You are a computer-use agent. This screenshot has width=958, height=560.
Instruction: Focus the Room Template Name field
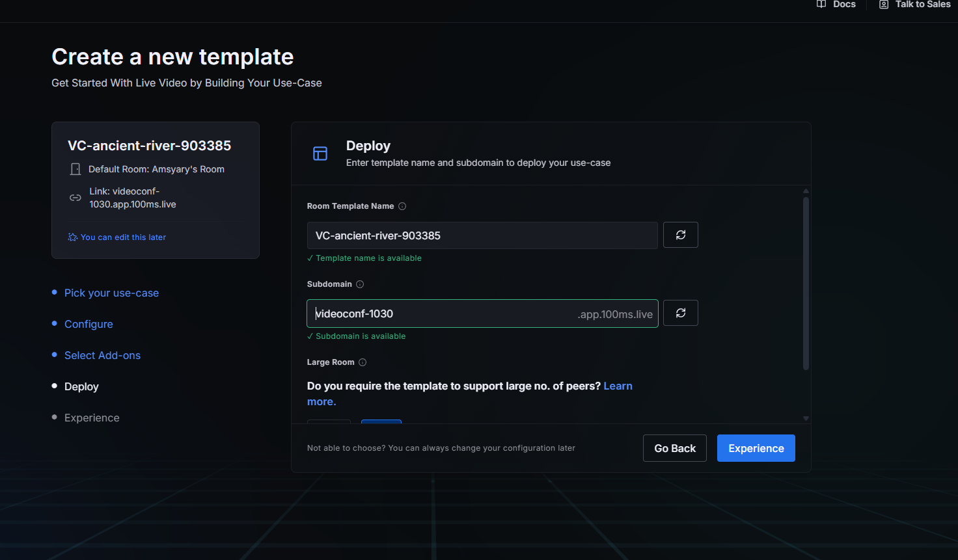482,235
